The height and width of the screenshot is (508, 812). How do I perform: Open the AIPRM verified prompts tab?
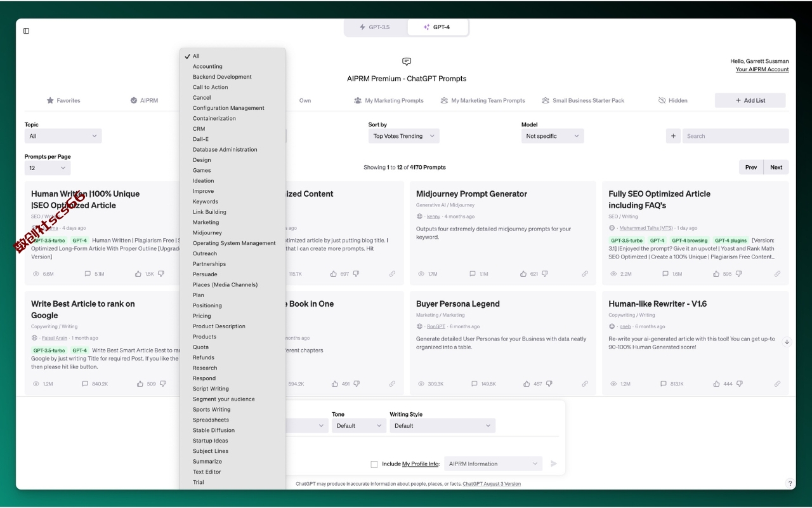click(x=145, y=100)
